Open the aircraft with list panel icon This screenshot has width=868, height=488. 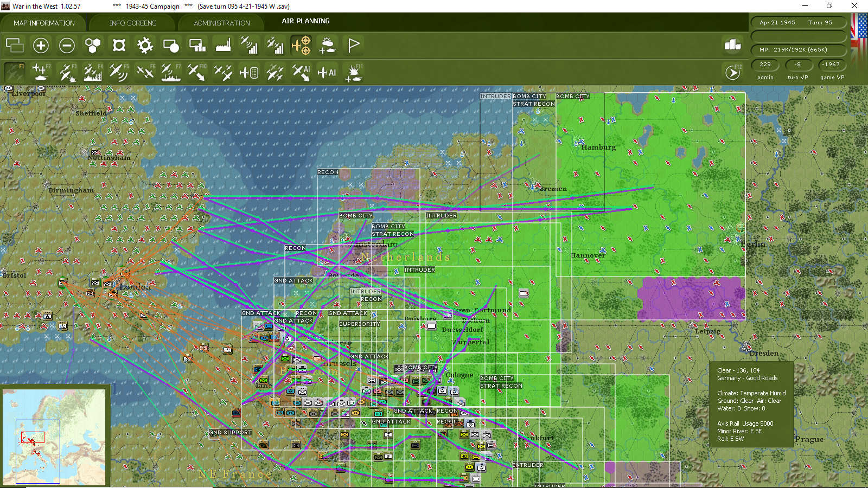tap(249, 72)
